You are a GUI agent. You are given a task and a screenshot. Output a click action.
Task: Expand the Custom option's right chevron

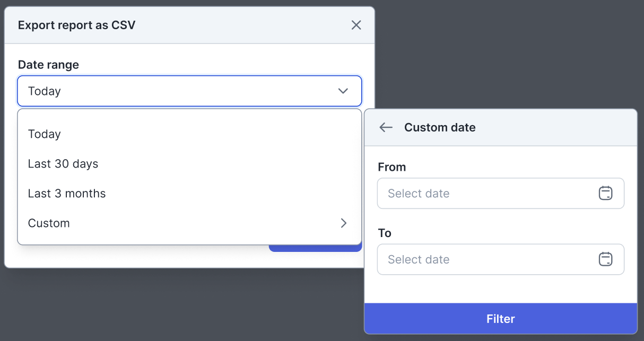point(344,223)
